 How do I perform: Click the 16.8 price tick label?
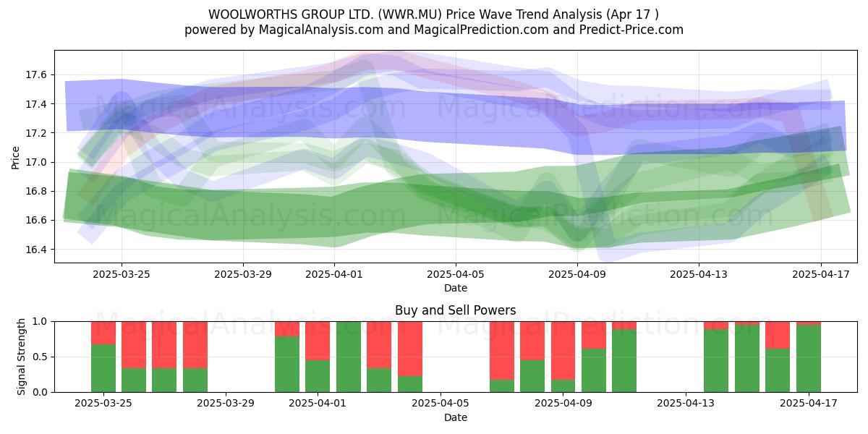point(36,191)
